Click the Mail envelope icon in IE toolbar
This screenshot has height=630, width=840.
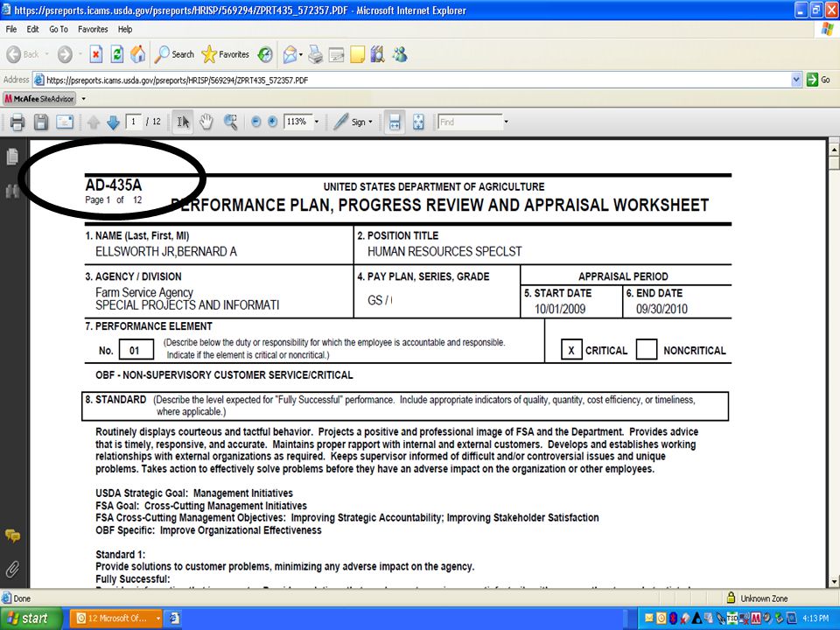click(290, 54)
